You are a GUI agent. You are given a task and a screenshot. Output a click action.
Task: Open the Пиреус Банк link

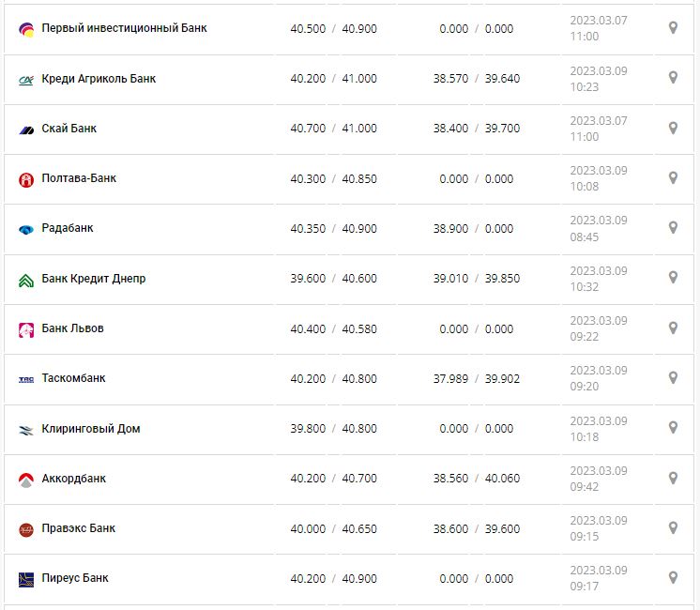pos(75,578)
